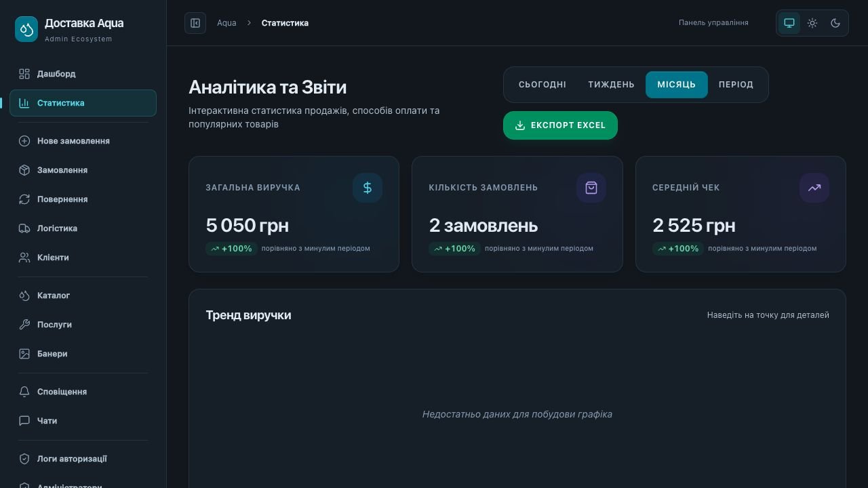This screenshot has height=488, width=868.
Task: Click the Доставка Aqua brand name
Action: 84,23
